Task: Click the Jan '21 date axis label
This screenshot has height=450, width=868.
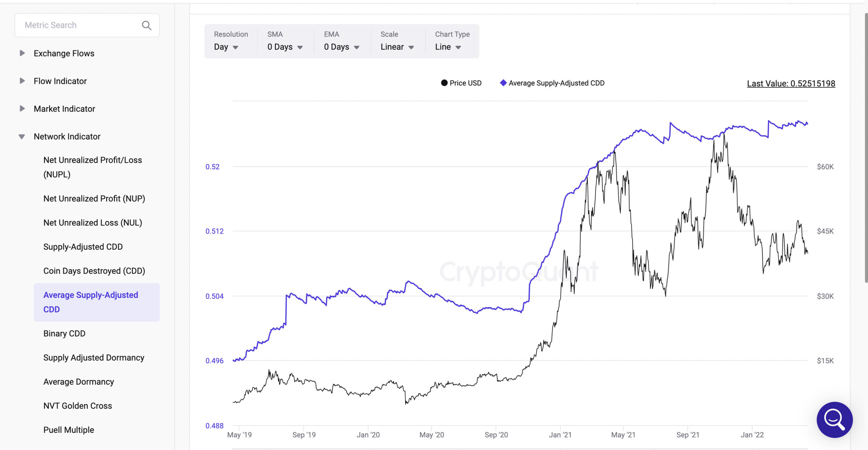Action: 560,435
